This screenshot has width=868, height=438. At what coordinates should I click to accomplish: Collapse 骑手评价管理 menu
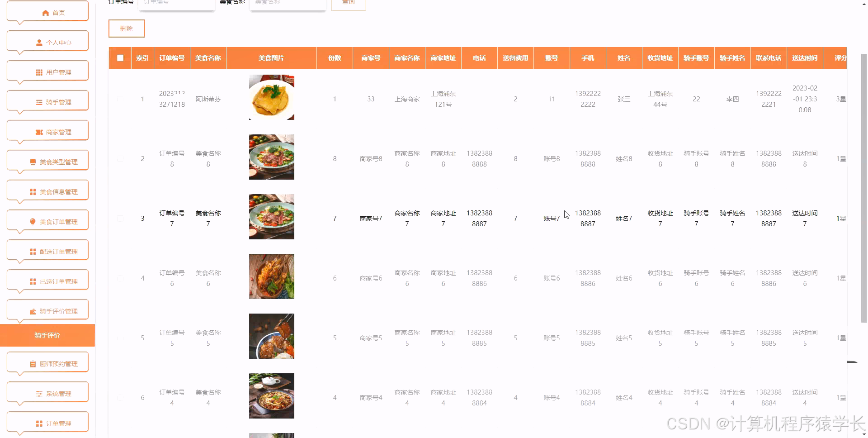[47, 310]
